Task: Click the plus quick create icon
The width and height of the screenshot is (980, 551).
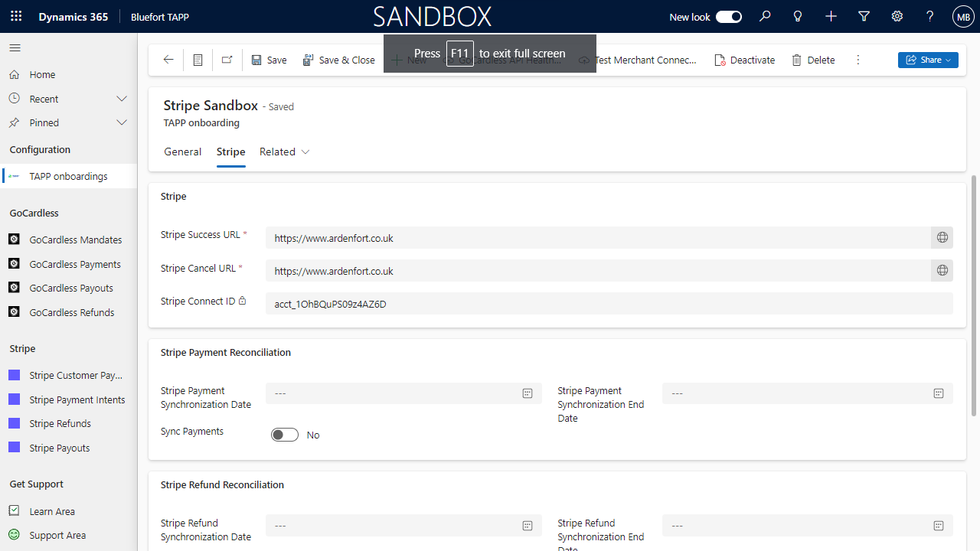Action: tap(831, 16)
